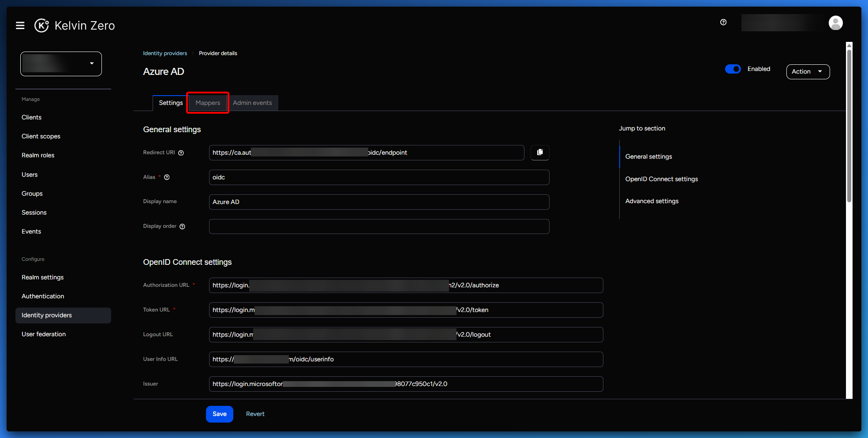868x438 pixels.
Task: Open Sessions in the sidebar
Action: (34, 212)
